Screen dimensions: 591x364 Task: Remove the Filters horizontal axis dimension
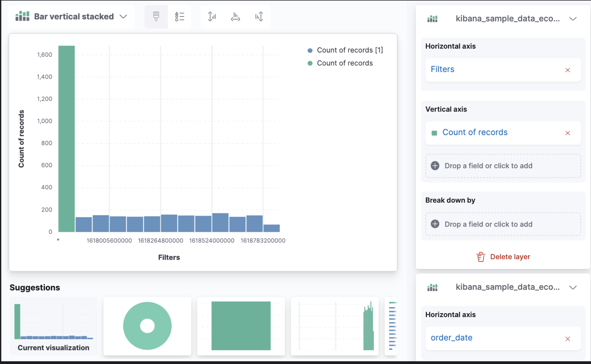[x=567, y=70]
